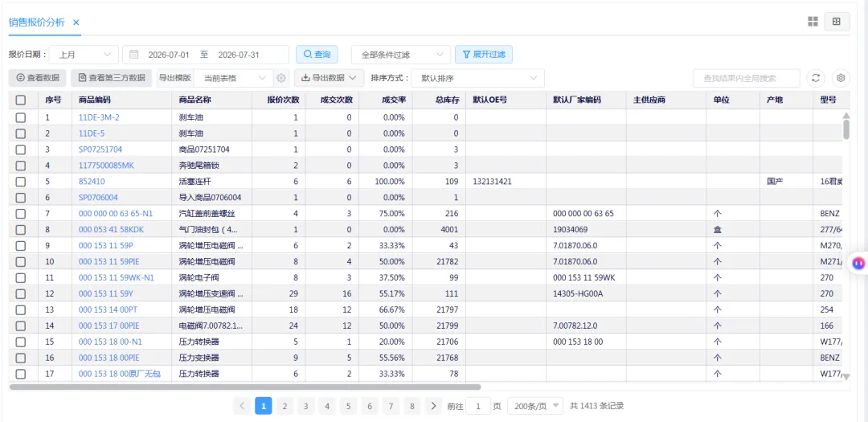The width and height of the screenshot is (868, 422).
Task: Open product link 000 153 18 00原厂无包
Action: click(120, 374)
